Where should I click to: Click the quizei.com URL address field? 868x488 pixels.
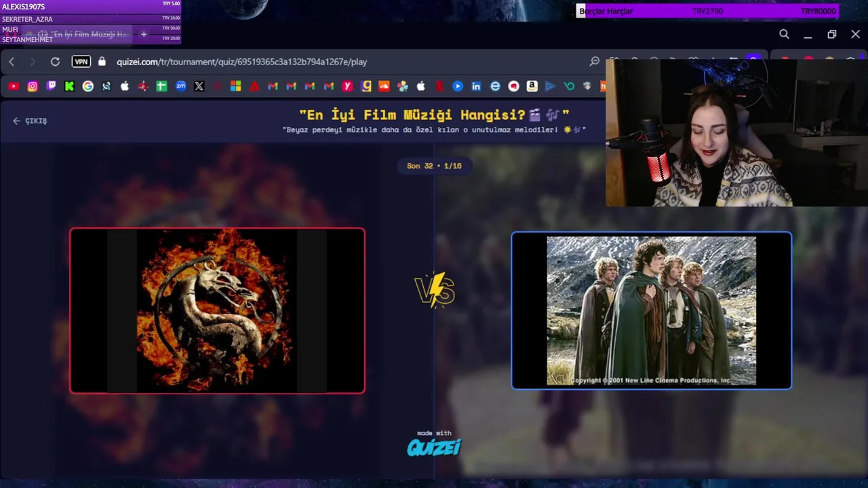(241, 62)
